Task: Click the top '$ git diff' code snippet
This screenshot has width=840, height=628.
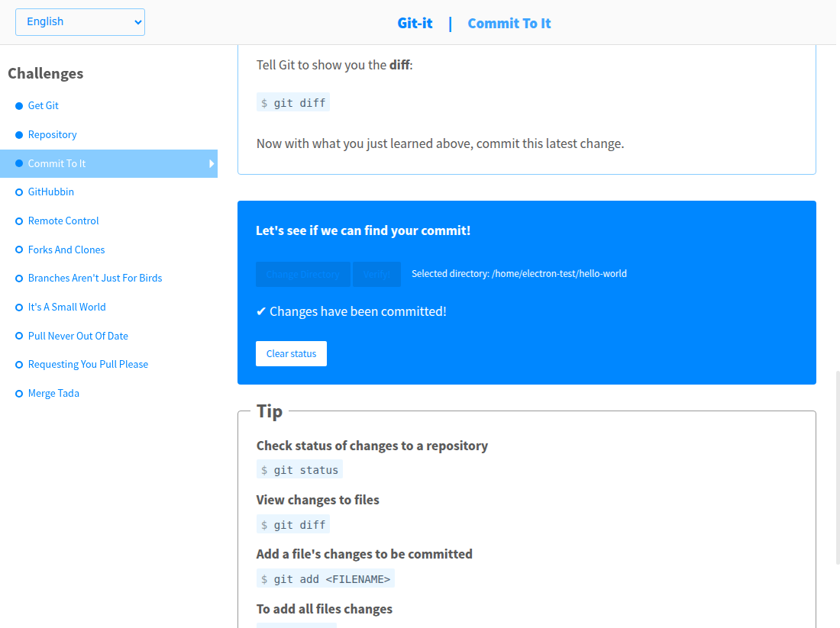Action: 293,102
